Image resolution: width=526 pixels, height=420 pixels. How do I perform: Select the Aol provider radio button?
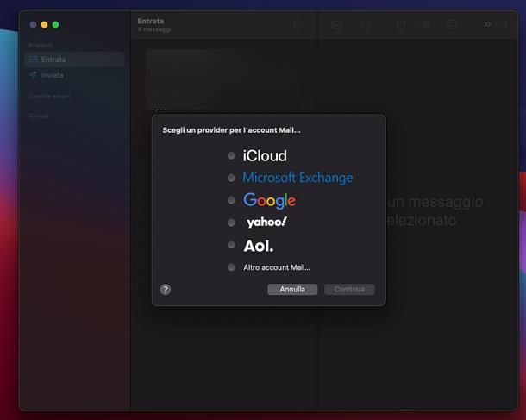coord(231,245)
